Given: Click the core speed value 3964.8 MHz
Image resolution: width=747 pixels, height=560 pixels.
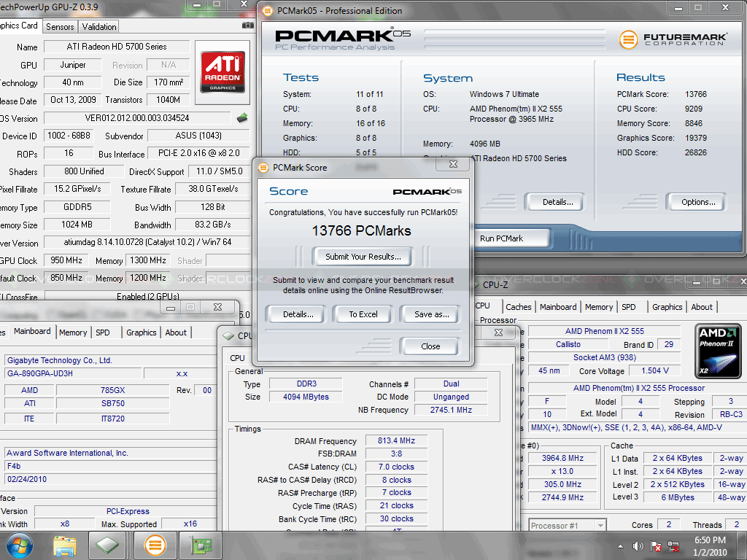Looking at the screenshot, I should 562,458.
